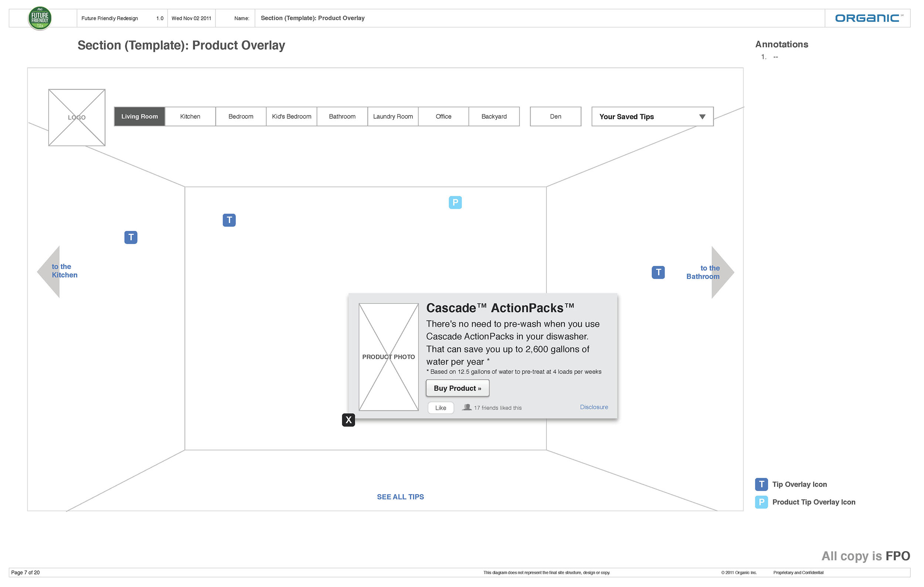Image resolution: width=924 pixels, height=587 pixels.
Task: Select the Bathroom tab
Action: pyautogui.click(x=342, y=117)
